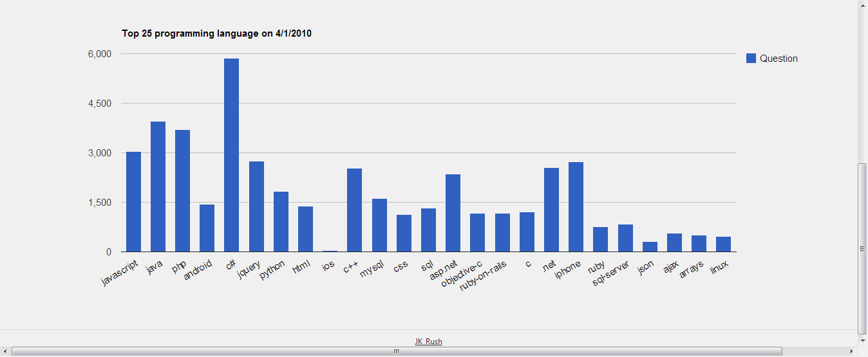This screenshot has width=868, height=357.
Task: Select the asp.net bar
Action: click(453, 213)
